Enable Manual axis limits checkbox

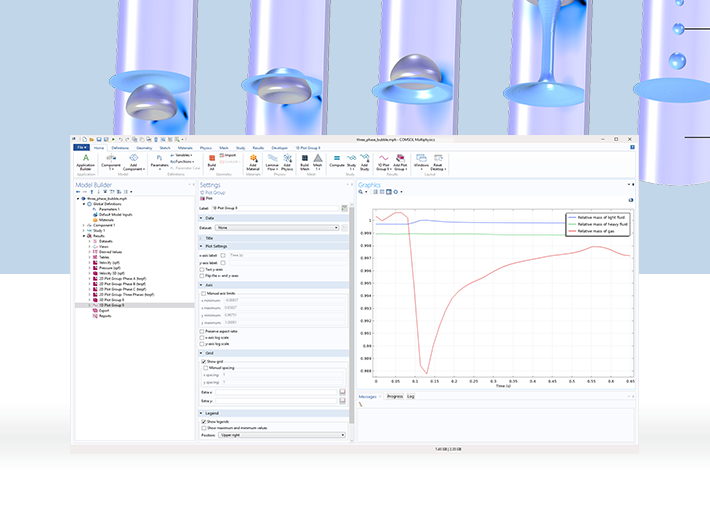(204, 293)
